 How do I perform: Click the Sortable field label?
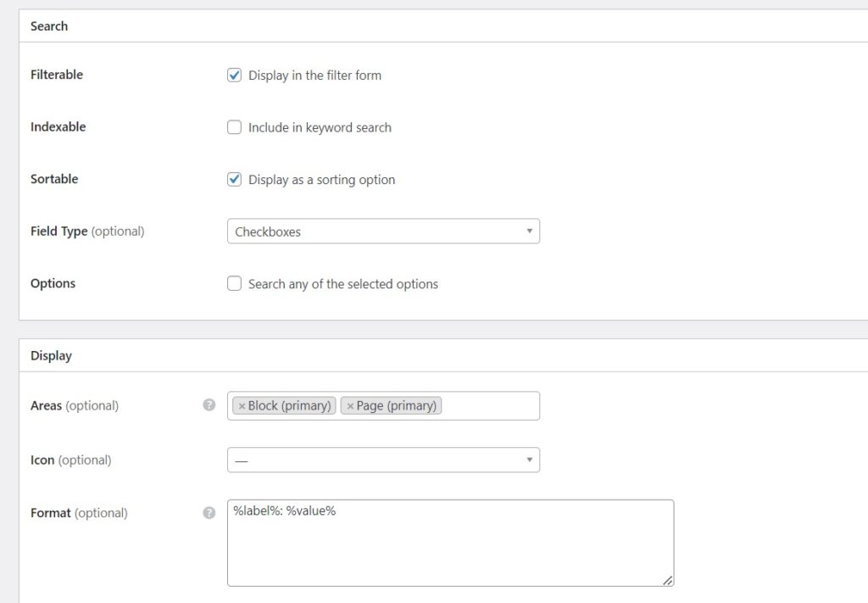(x=53, y=179)
